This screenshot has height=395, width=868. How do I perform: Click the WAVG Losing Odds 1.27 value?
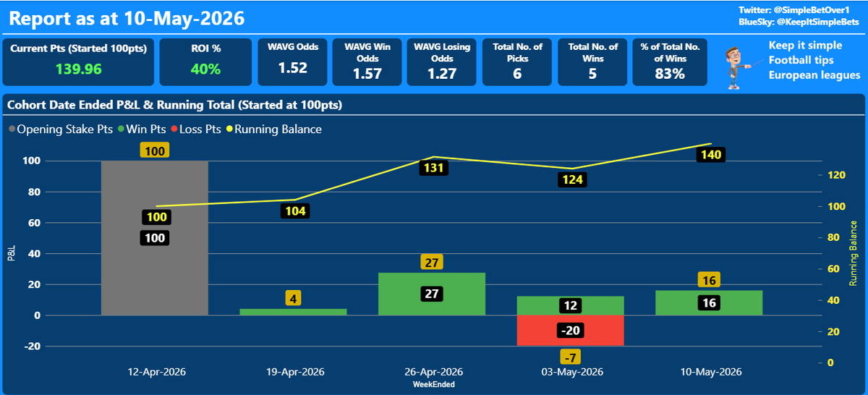pyautogui.click(x=442, y=73)
